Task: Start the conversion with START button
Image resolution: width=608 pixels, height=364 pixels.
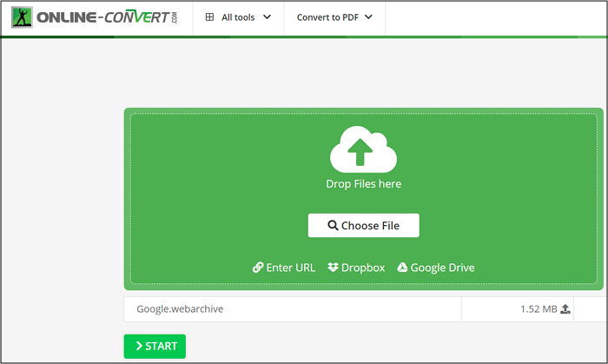Action: (x=155, y=346)
